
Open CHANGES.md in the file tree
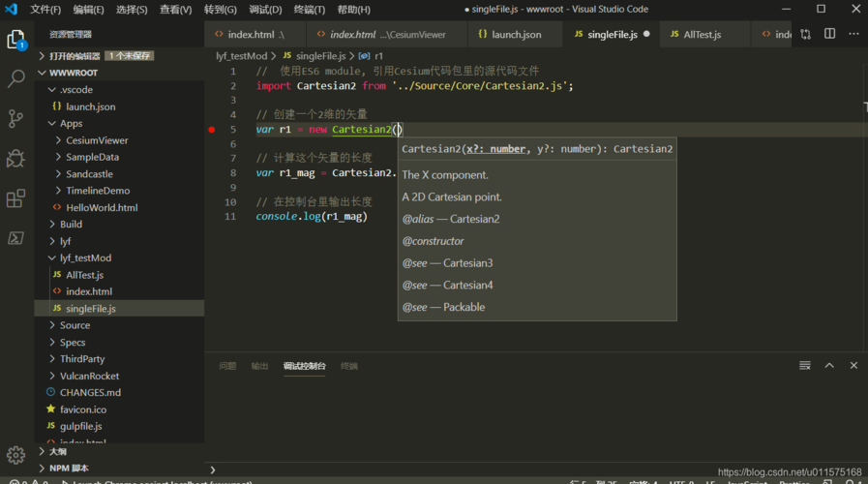click(x=90, y=393)
